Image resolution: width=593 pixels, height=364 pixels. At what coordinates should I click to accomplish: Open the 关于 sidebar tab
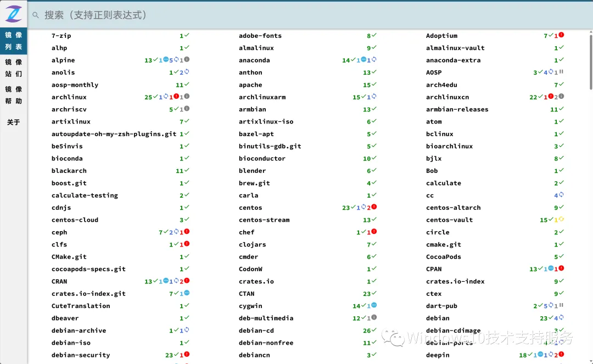click(14, 122)
